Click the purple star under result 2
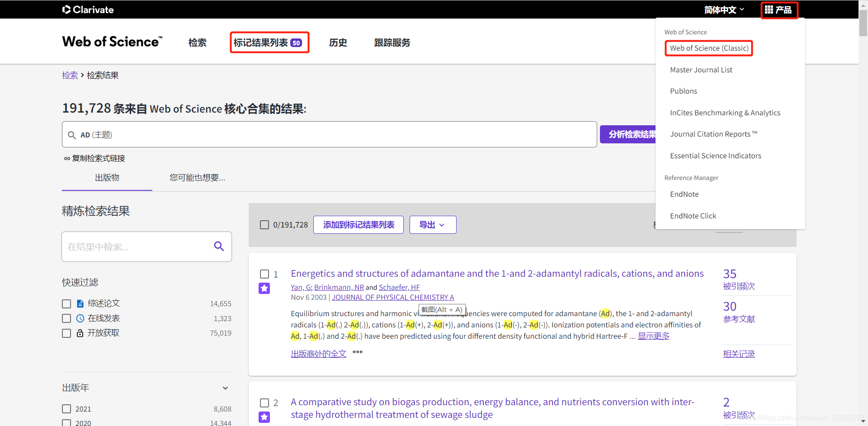 [x=264, y=417]
